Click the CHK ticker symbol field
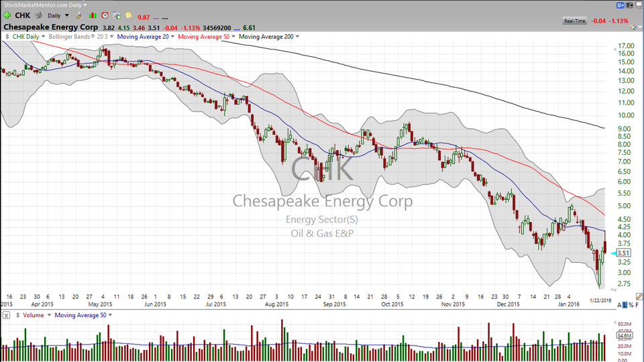 (x=23, y=15)
